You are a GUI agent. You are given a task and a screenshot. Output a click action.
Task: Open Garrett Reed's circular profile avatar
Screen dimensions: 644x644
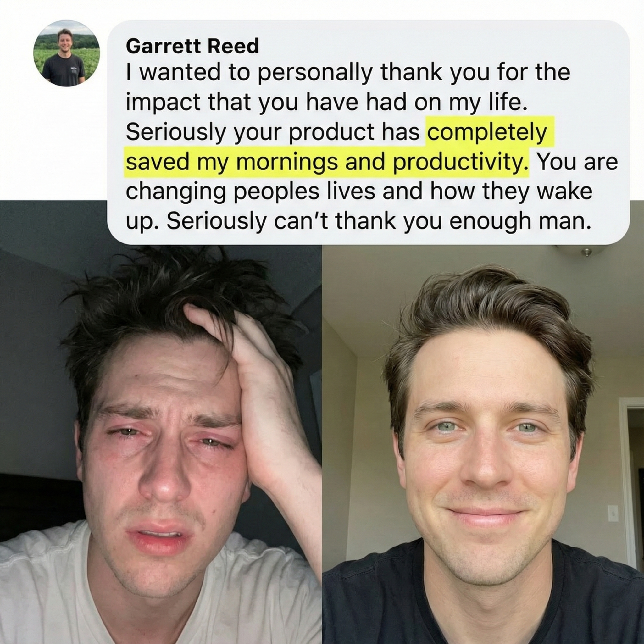(66, 53)
